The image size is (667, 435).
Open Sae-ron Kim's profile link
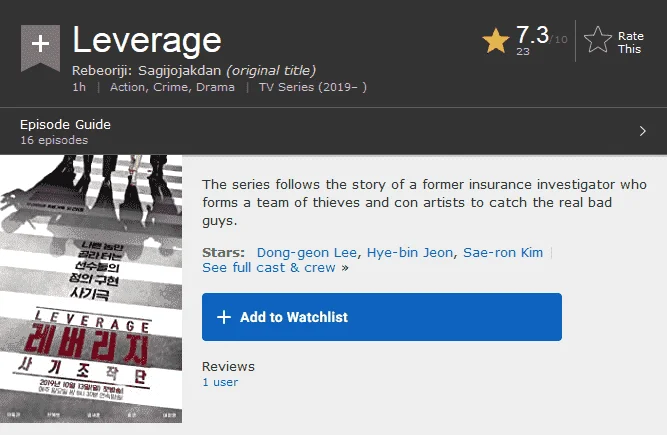click(x=503, y=253)
